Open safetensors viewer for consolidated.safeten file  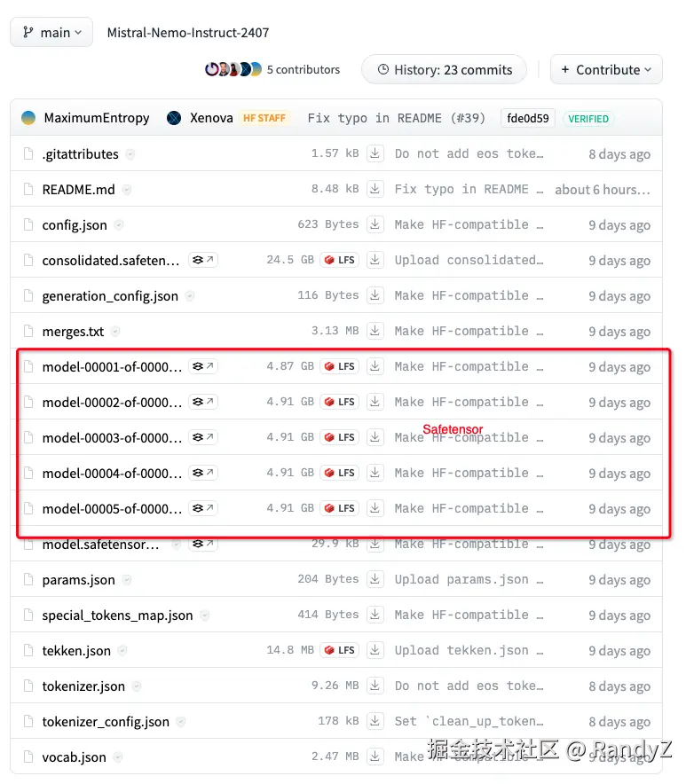pyautogui.click(x=203, y=260)
